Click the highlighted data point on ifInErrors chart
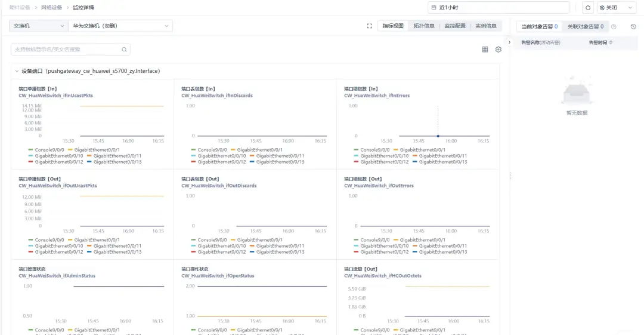Screen dimensions: 644x335 438,136
